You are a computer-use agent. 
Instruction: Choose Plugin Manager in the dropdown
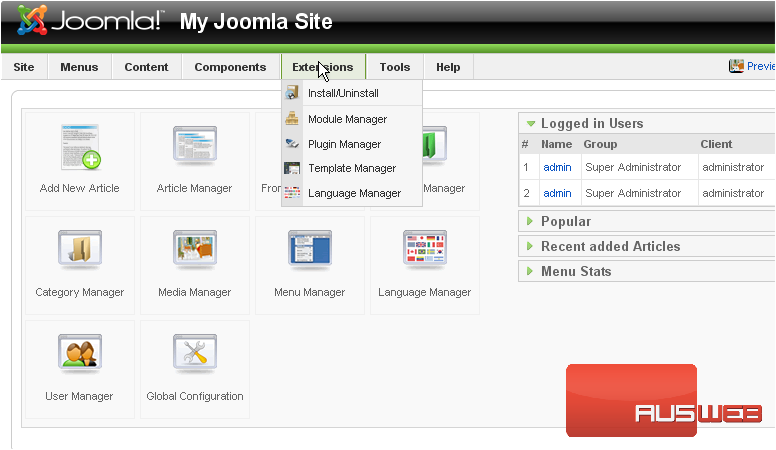[x=344, y=144]
